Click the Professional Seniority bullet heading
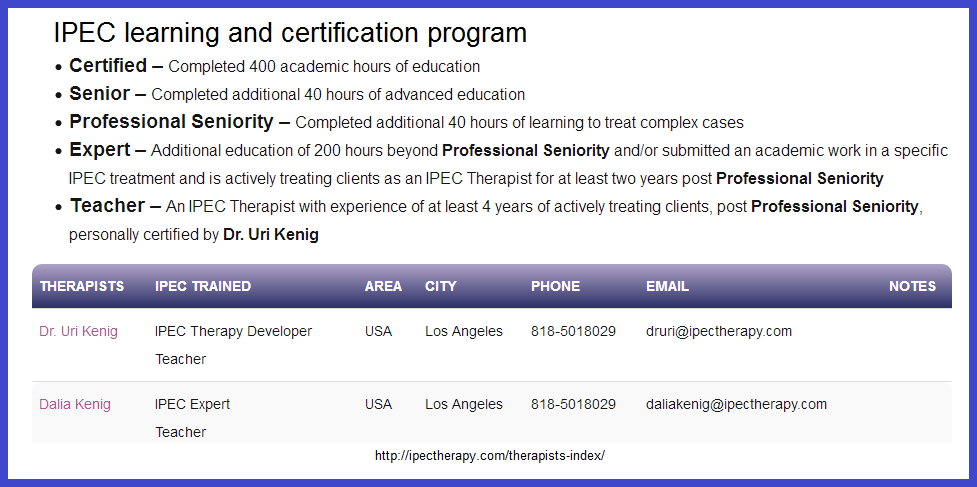This screenshot has height=487, width=977. (x=171, y=122)
